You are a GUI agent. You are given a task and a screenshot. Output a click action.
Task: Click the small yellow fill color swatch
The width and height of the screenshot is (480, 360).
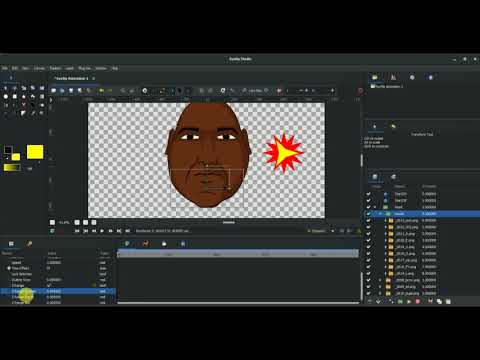[16, 157]
